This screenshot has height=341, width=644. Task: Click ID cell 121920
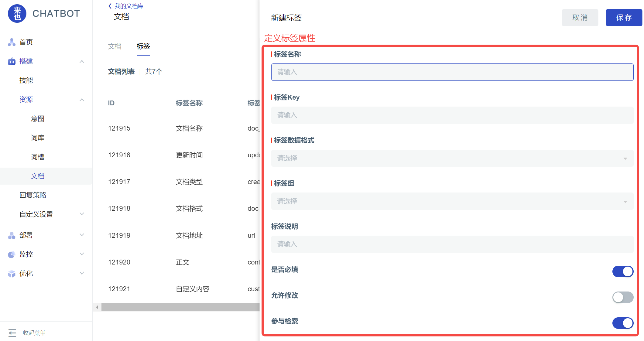click(x=119, y=262)
